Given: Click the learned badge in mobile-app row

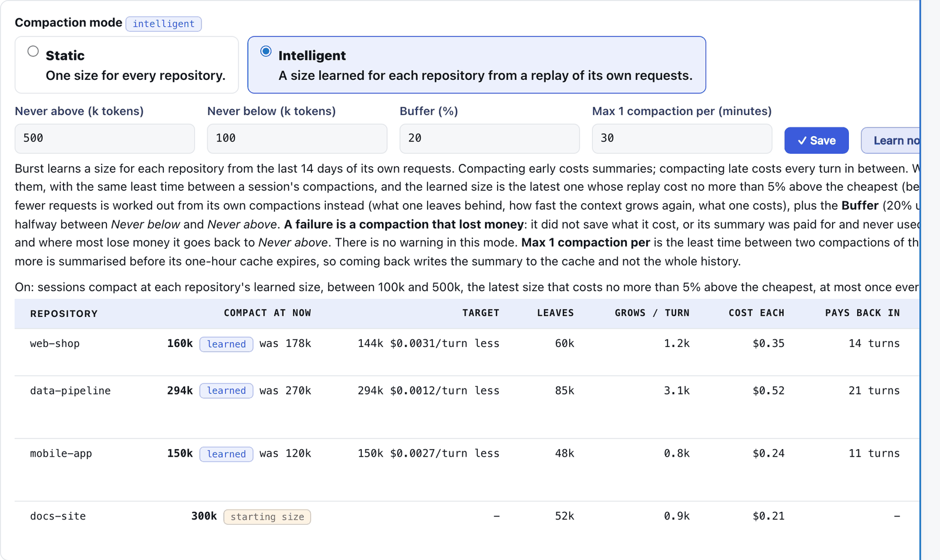Looking at the screenshot, I should (226, 454).
